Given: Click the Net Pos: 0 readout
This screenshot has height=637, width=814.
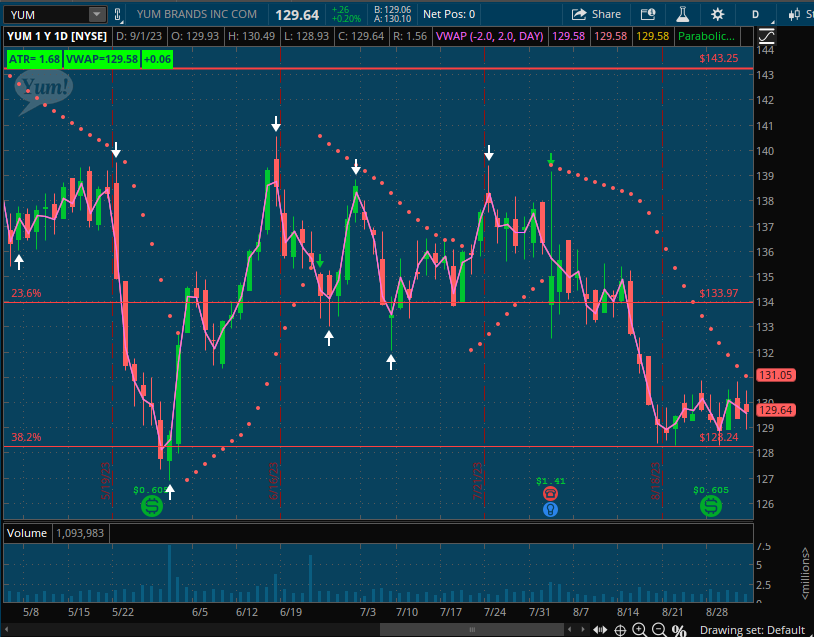Looking at the screenshot, I should [x=449, y=15].
